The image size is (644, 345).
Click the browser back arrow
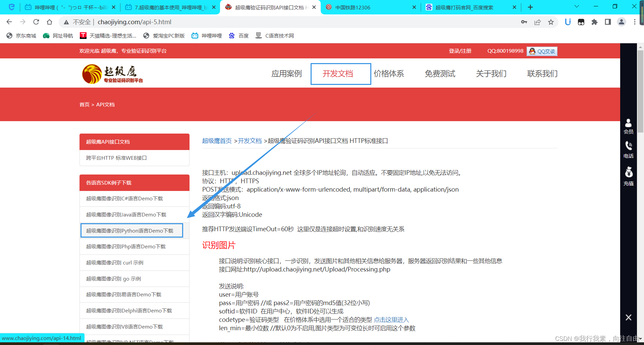coord(9,22)
